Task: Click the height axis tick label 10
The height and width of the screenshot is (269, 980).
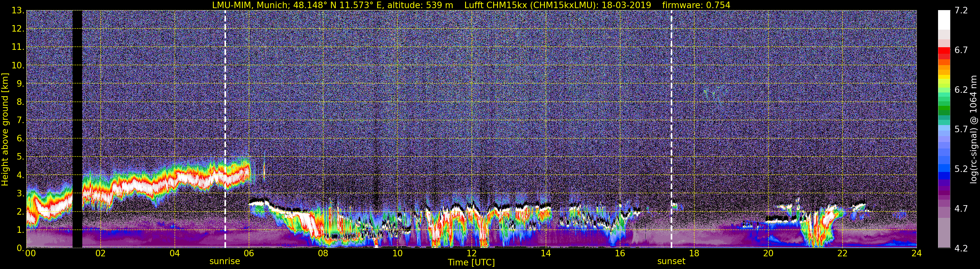Action: tap(18, 65)
